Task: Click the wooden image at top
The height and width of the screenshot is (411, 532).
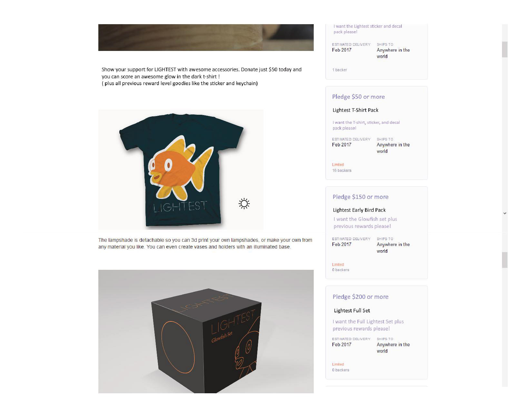Action: coord(206,37)
